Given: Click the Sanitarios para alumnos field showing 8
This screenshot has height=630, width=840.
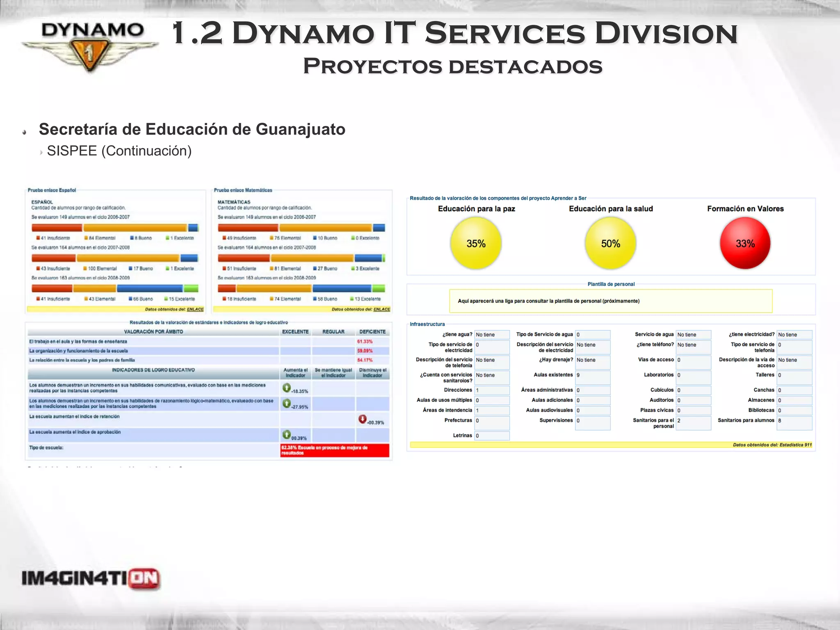Looking at the screenshot, I should pos(794,423).
